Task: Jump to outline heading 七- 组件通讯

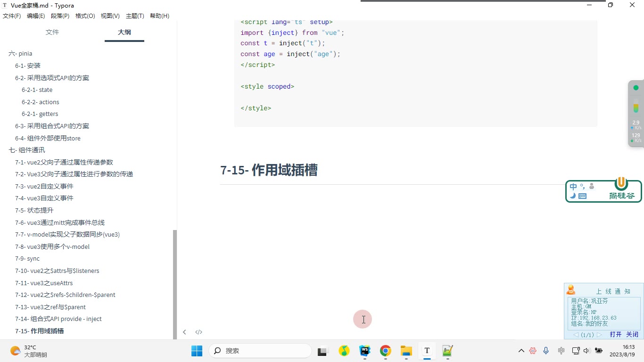Action: [27, 150]
